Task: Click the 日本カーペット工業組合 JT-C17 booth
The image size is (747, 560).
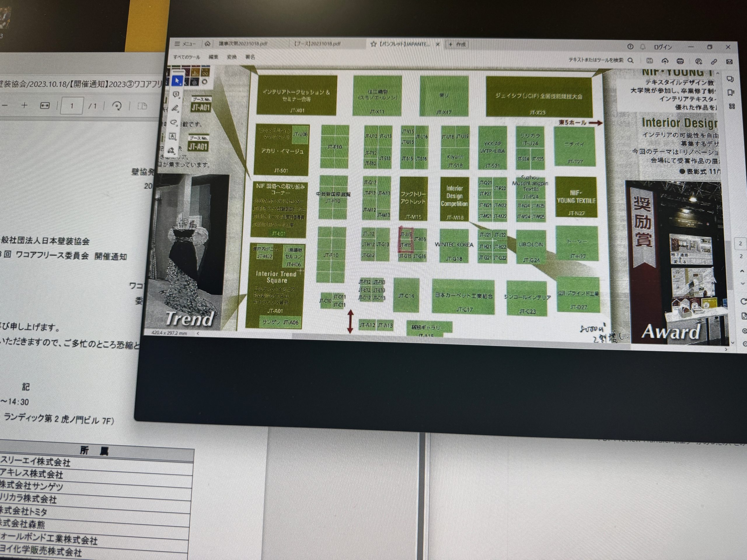Action: pyautogui.click(x=463, y=297)
